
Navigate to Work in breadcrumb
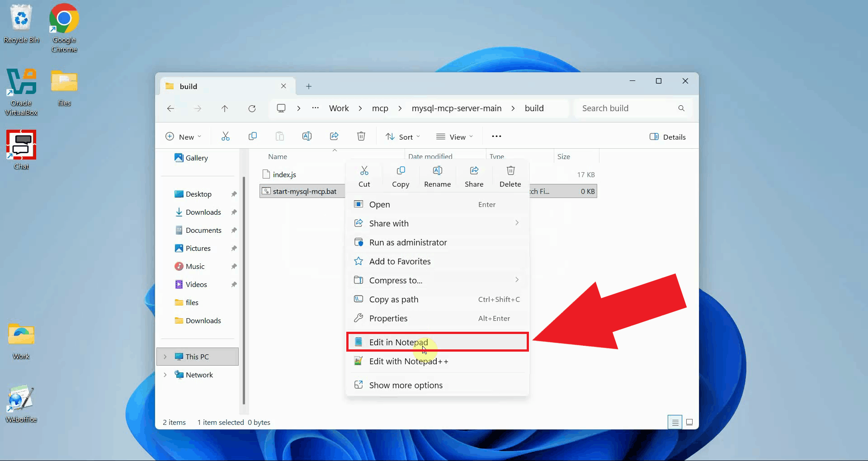tap(339, 108)
